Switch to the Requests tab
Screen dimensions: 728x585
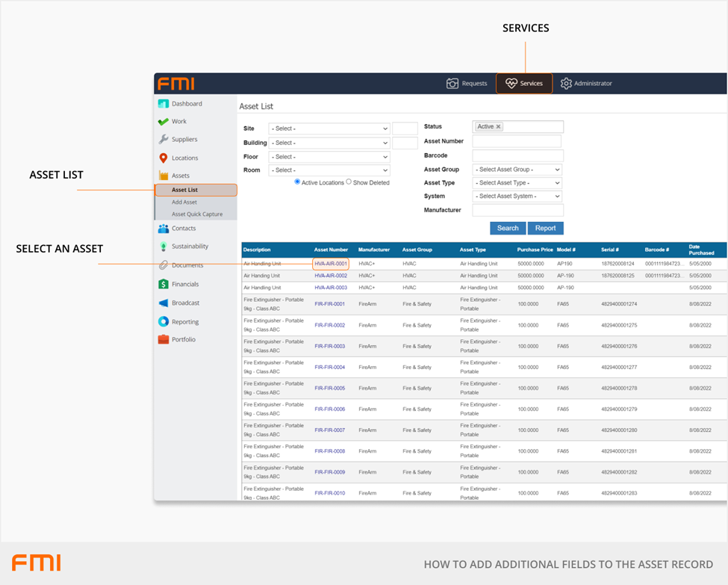tap(467, 84)
